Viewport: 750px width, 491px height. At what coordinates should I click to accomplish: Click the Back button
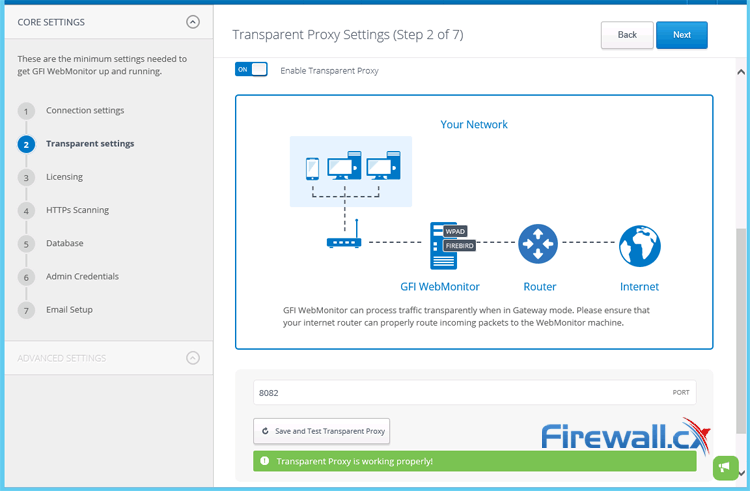(x=627, y=35)
